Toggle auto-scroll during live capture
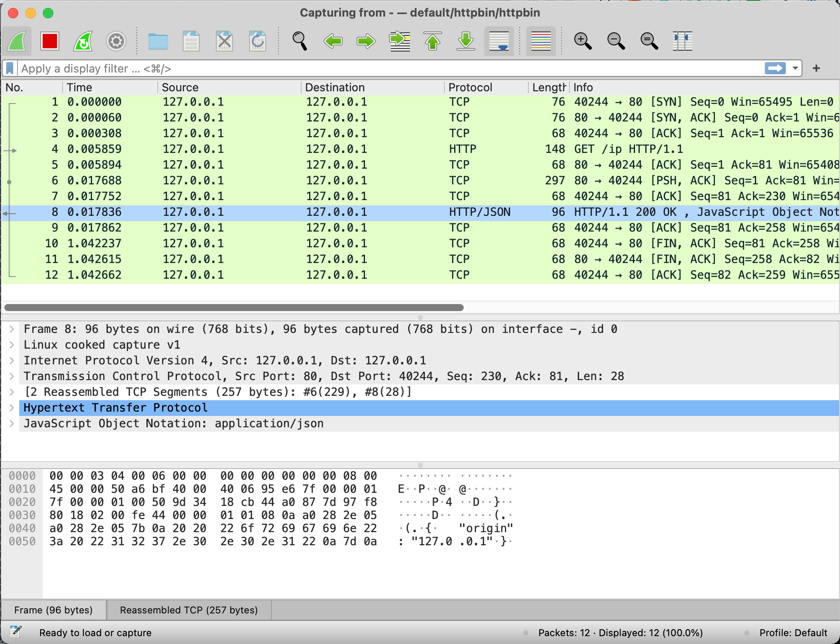Image resolution: width=840 pixels, height=644 pixels. (x=499, y=42)
